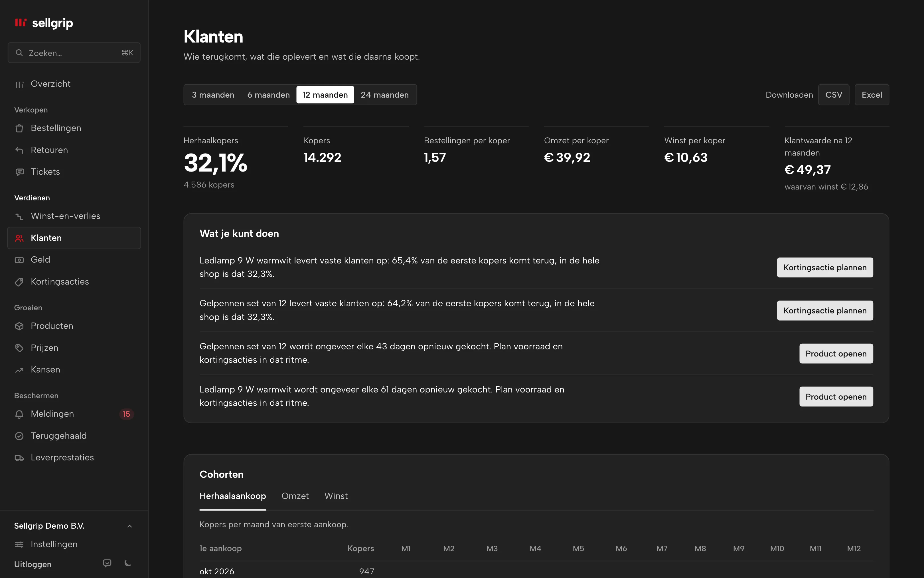924x578 pixels.
Task: Click the Bestellingen bag icon
Action: [19, 128]
